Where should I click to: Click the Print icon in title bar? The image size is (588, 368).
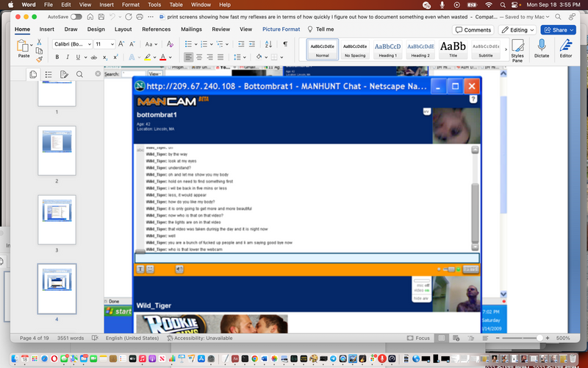(140, 17)
